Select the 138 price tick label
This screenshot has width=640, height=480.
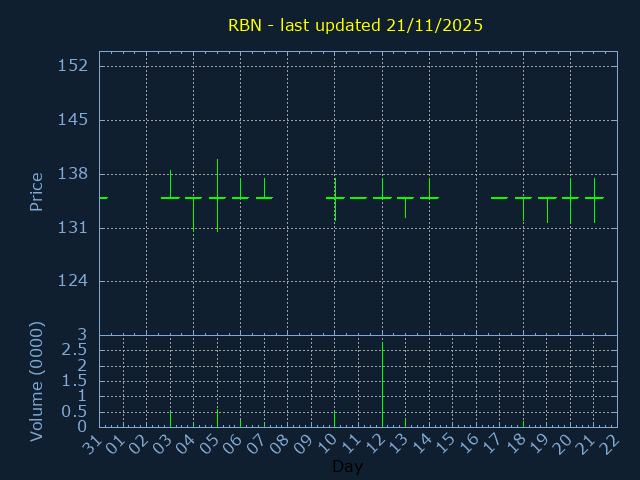(73, 174)
